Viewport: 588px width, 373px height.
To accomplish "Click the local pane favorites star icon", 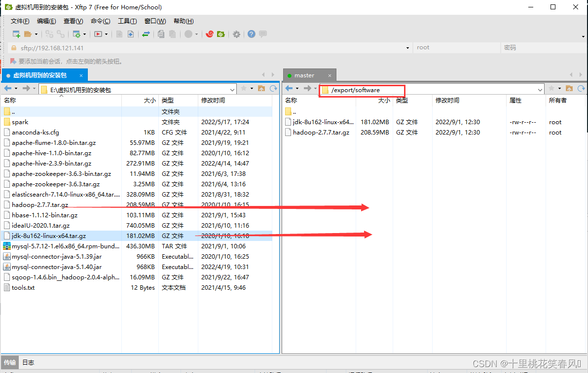I will pos(244,88).
